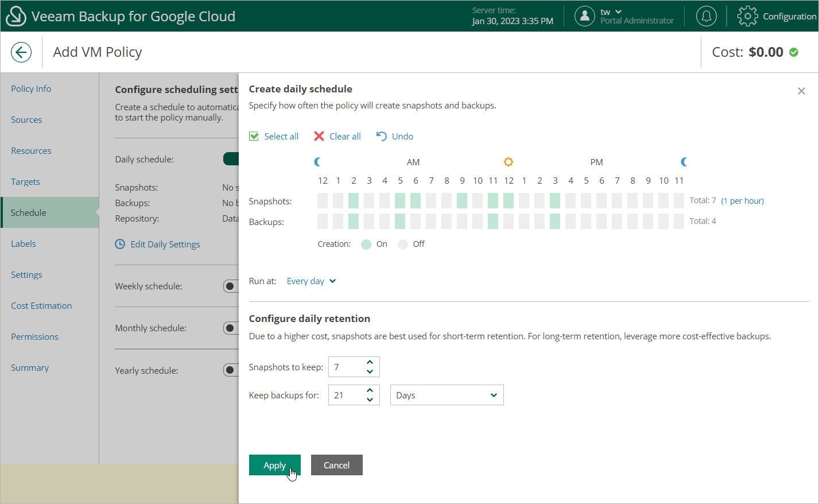
Task: Disable the 5 AM snapshot cell
Action: coord(400,200)
